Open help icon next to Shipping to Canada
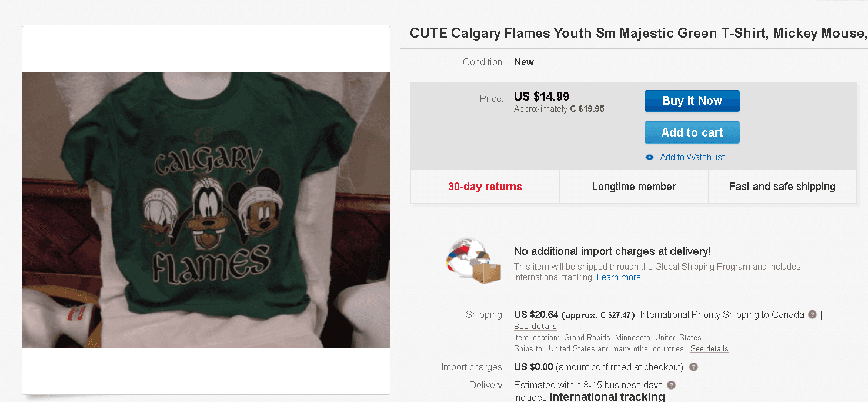Viewport: 868px width, 402px height. point(812,314)
